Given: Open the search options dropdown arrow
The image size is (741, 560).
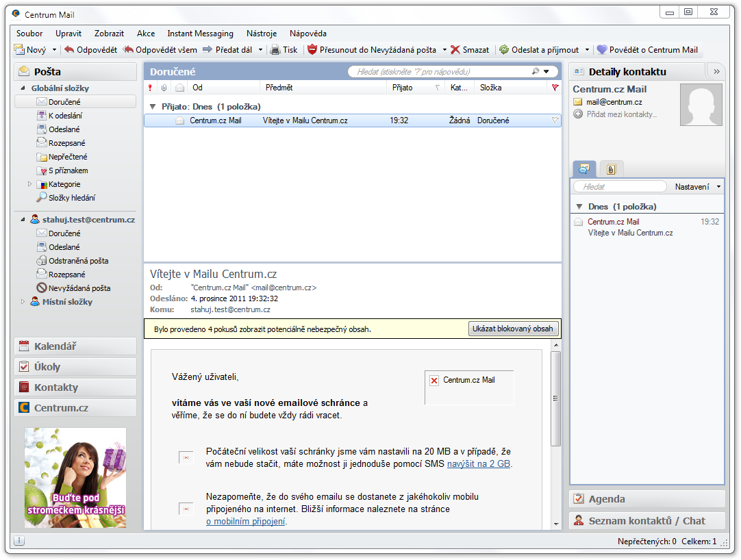Looking at the screenshot, I should click(x=547, y=72).
